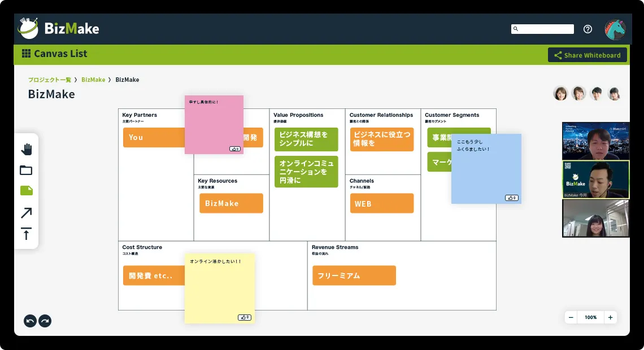This screenshot has height=350, width=644.
Task: Select the 'フリーミアム' revenue card
Action: point(354,275)
